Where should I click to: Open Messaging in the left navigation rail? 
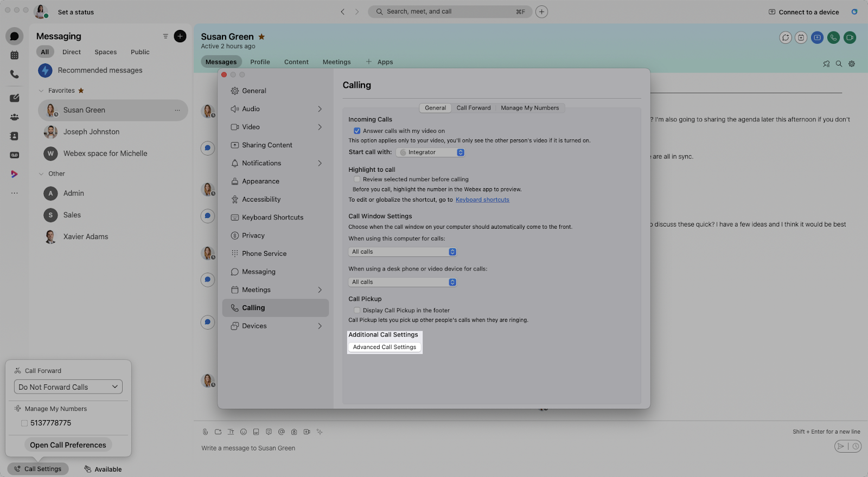[x=15, y=36]
